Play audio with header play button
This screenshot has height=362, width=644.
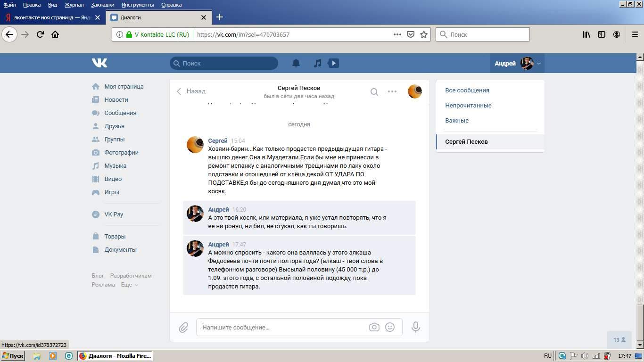click(333, 63)
